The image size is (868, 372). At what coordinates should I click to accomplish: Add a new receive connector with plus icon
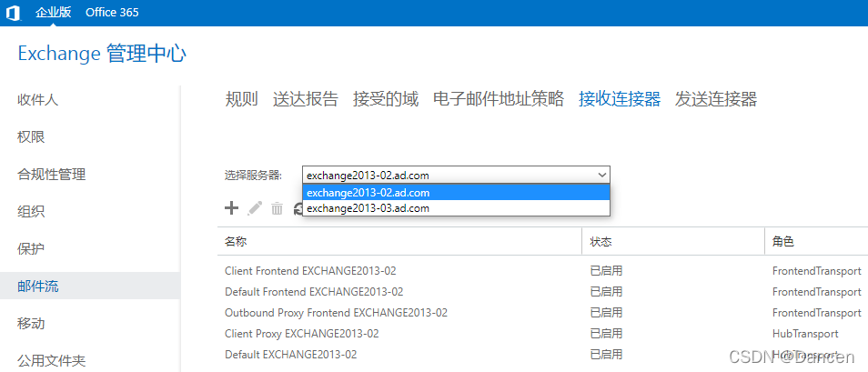point(231,208)
